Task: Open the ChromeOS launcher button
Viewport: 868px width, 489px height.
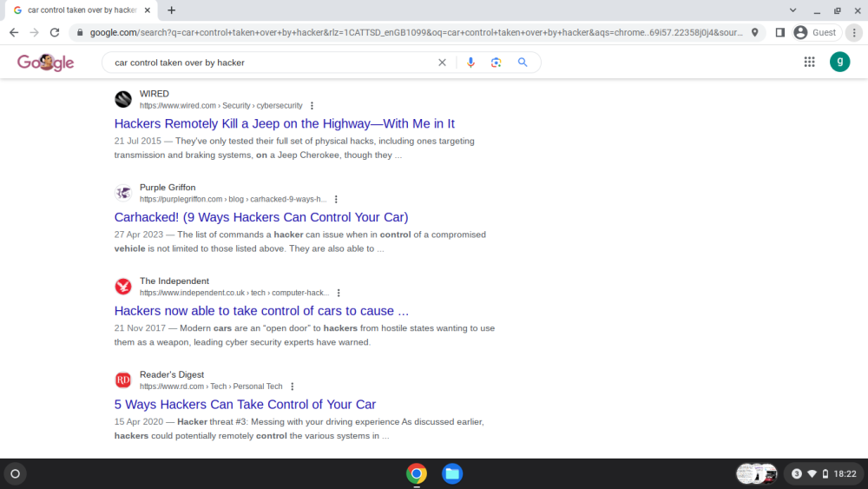Action: pyautogui.click(x=16, y=473)
